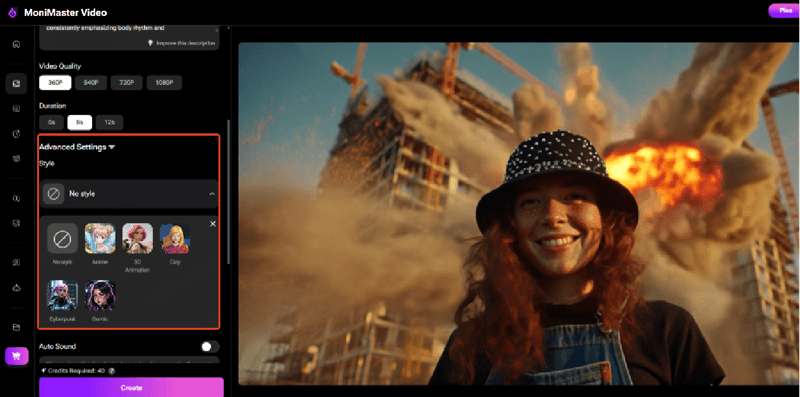Click the lightbulb icon beside Improve this description
800x397 pixels.
pyautogui.click(x=151, y=43)
